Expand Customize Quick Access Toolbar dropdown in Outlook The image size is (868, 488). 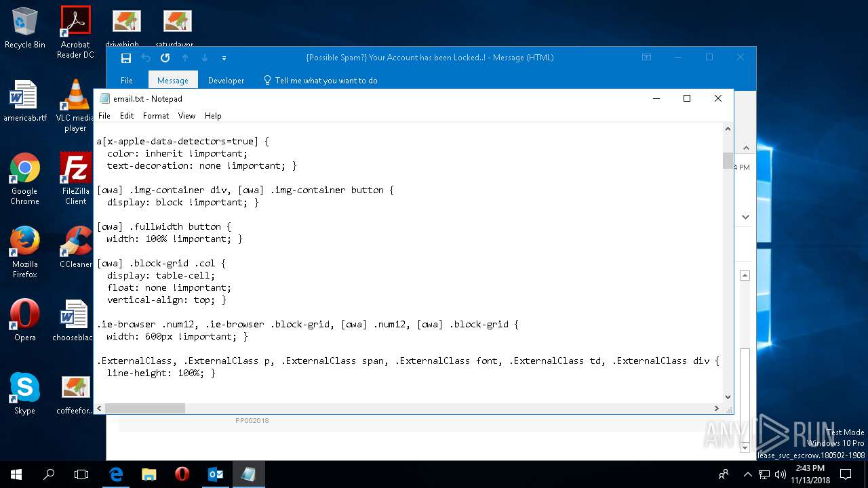point(224,58)
